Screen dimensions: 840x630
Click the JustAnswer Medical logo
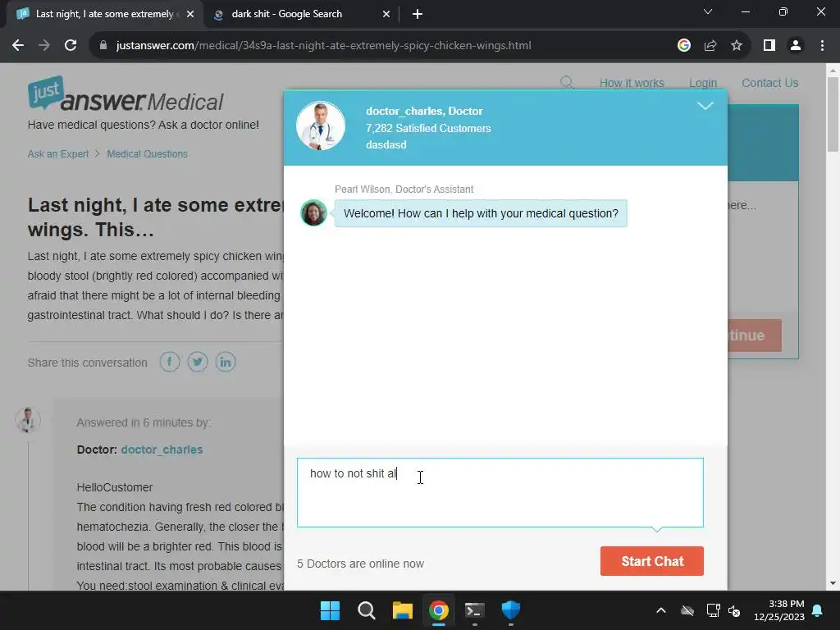click(126, 94)
